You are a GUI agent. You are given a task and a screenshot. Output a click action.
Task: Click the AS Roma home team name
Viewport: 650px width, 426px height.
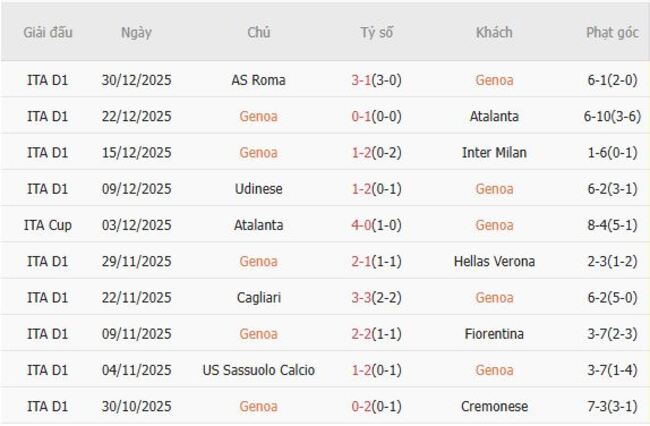[258, 80]
